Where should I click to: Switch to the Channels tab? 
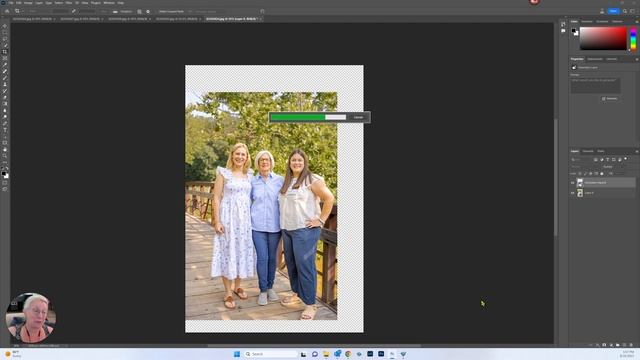(x=588, y=151)
